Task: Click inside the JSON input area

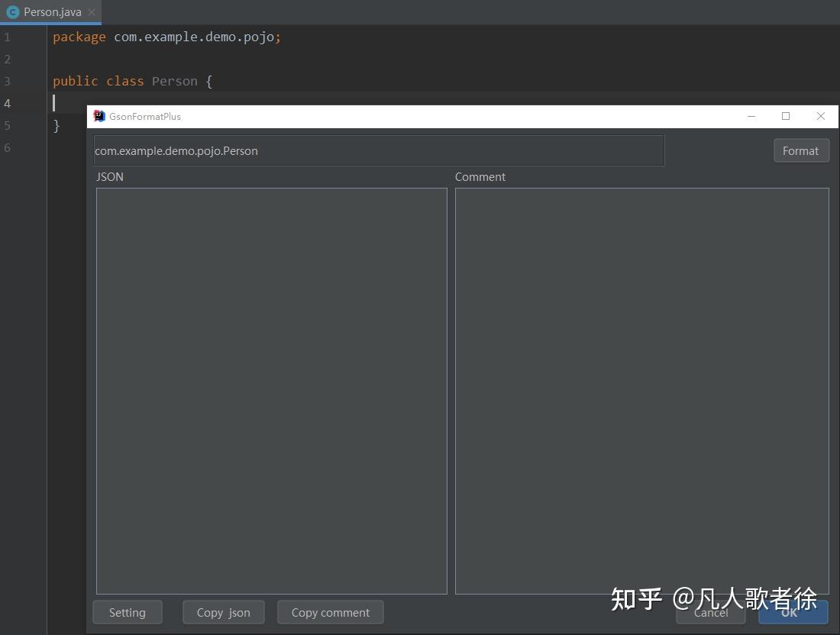Action: [x=271, y=389]
